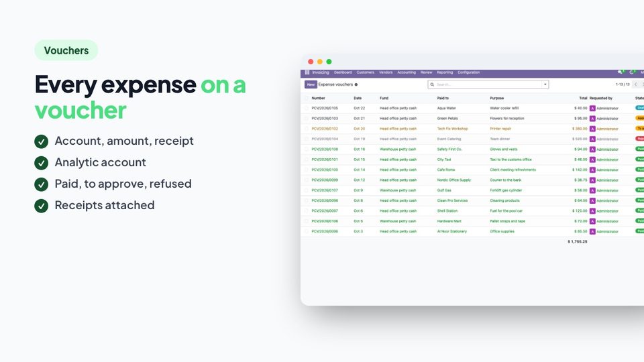Open the Reporting menu
This screenshot has width=644, height=362.
(445, 72)
